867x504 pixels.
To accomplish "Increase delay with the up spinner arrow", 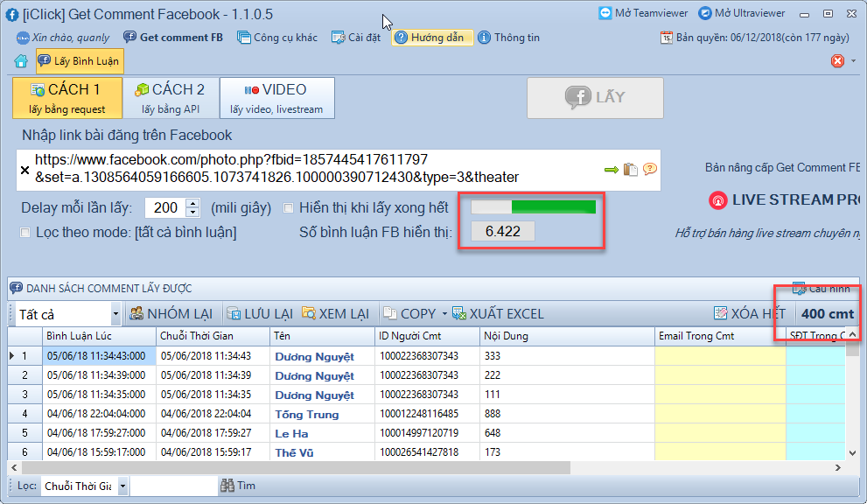I will tap(193, 203).
